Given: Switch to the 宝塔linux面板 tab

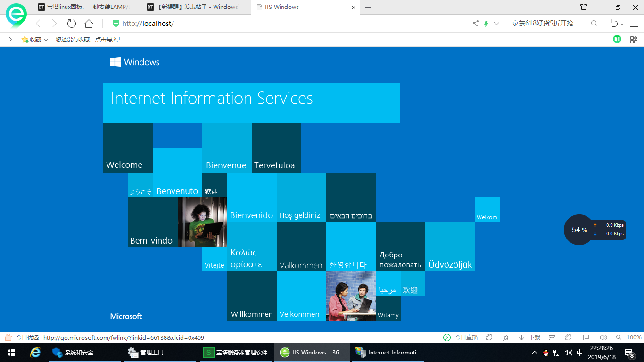Looking at the screenshot, I should click(89, 7).
